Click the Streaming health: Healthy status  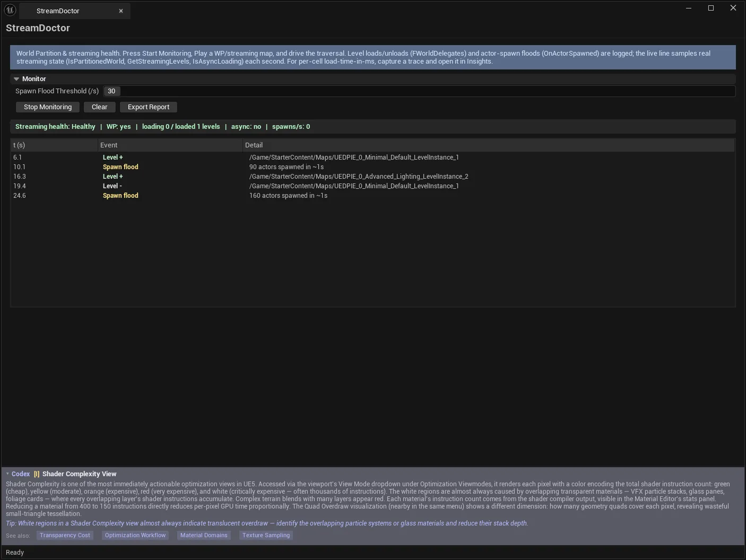(55, 127)
